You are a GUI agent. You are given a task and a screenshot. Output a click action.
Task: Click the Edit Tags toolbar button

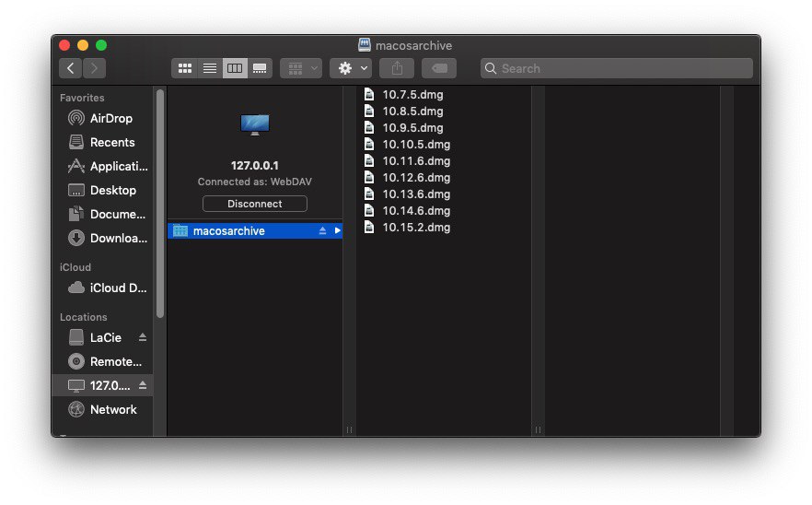(439, 68)
